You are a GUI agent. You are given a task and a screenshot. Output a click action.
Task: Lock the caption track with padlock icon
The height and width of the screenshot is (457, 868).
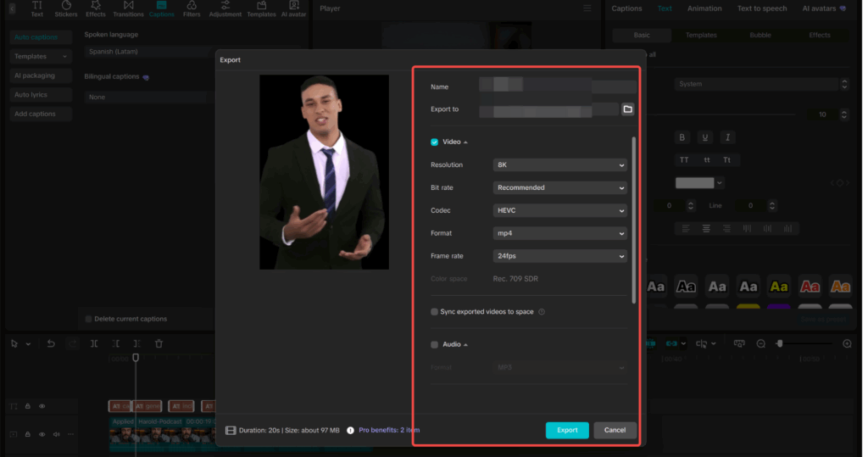click(28, 406)
